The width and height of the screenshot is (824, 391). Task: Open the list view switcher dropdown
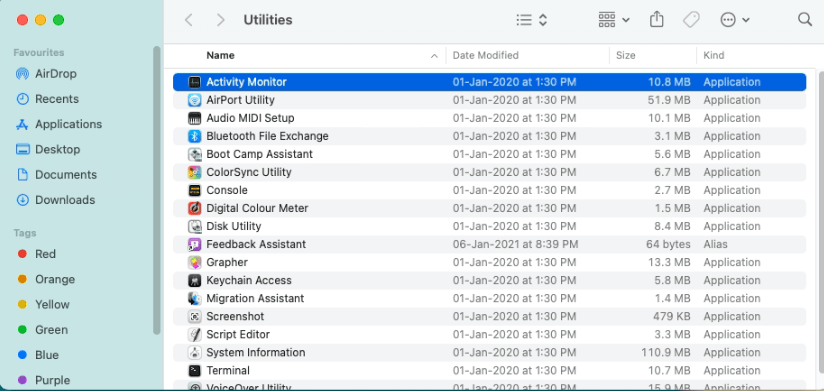tap(532, 20)
